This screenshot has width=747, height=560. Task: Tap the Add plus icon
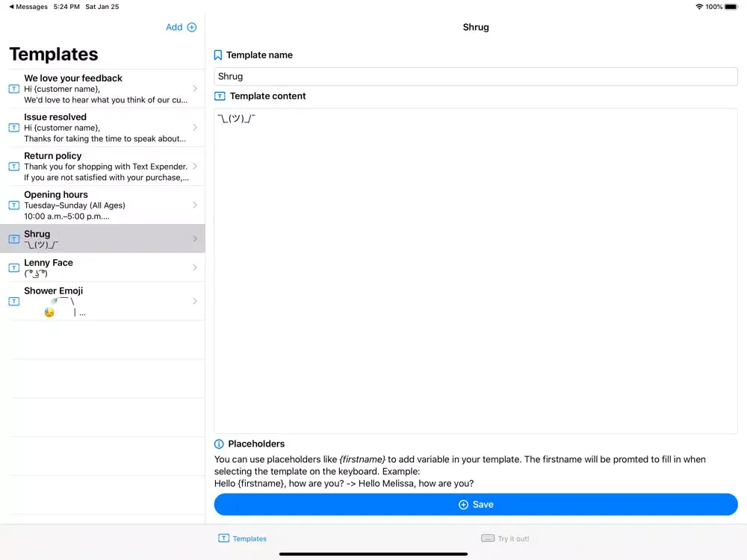click(191, 28)
